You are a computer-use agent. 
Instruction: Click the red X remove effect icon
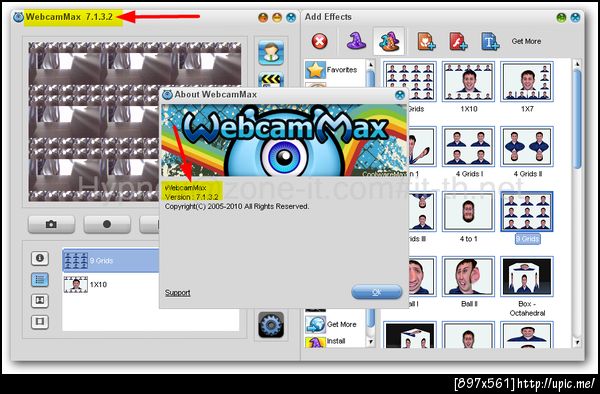[320, 41]
